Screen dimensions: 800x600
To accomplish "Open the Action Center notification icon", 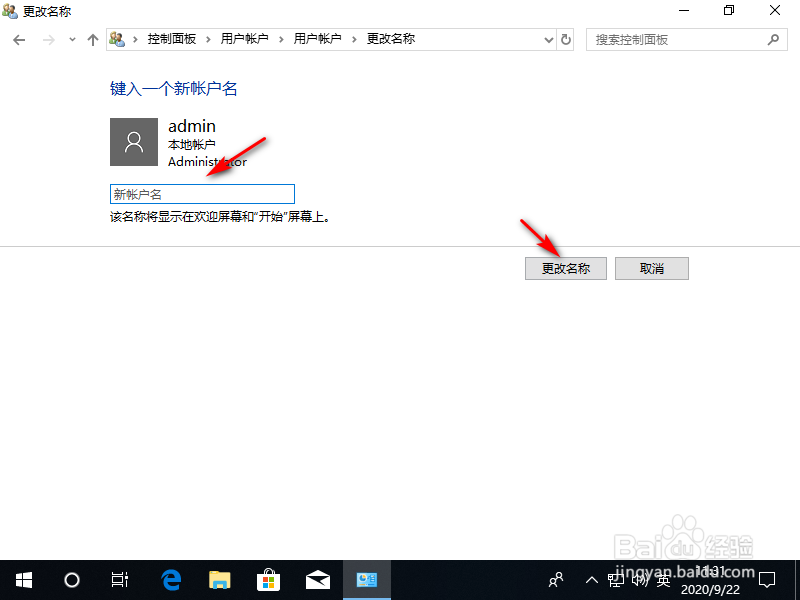I will pyautogui.click(x=767, y=580).
